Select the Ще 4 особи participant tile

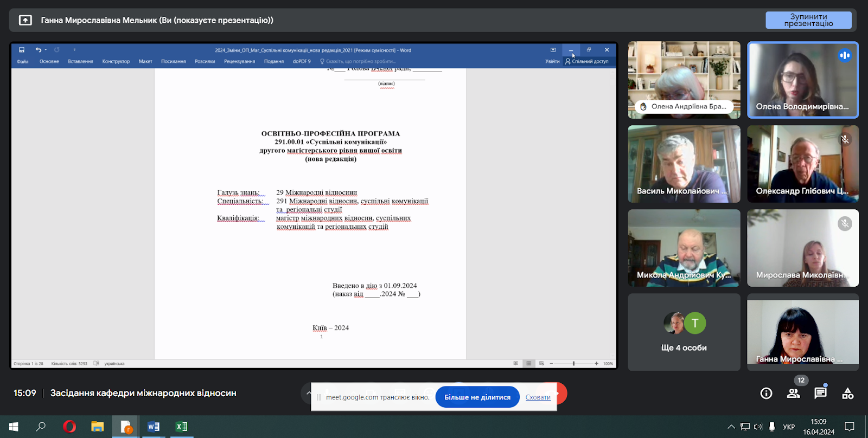684,332
